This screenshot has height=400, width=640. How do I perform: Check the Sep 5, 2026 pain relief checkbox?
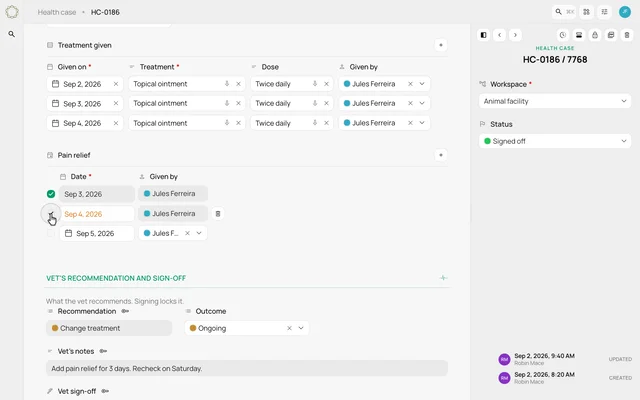click(51, 233)
